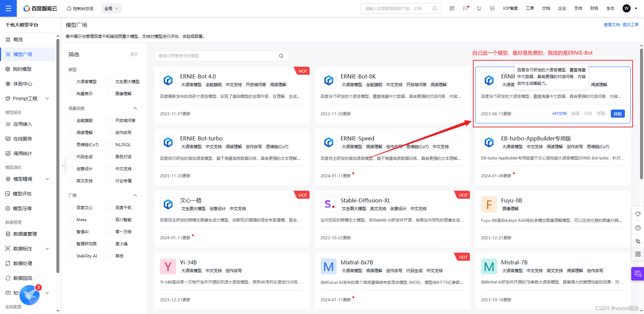
Task: Click the EB-turbo-AppBuilder model logo
Action: (489, 142)
